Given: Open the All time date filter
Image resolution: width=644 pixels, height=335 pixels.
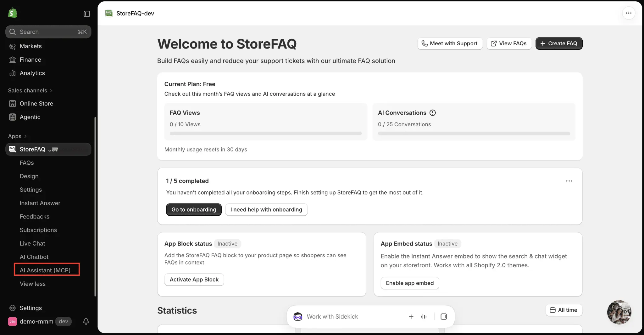Looking at the screenshot, I should pyautogui.click(x=564, y=310).
